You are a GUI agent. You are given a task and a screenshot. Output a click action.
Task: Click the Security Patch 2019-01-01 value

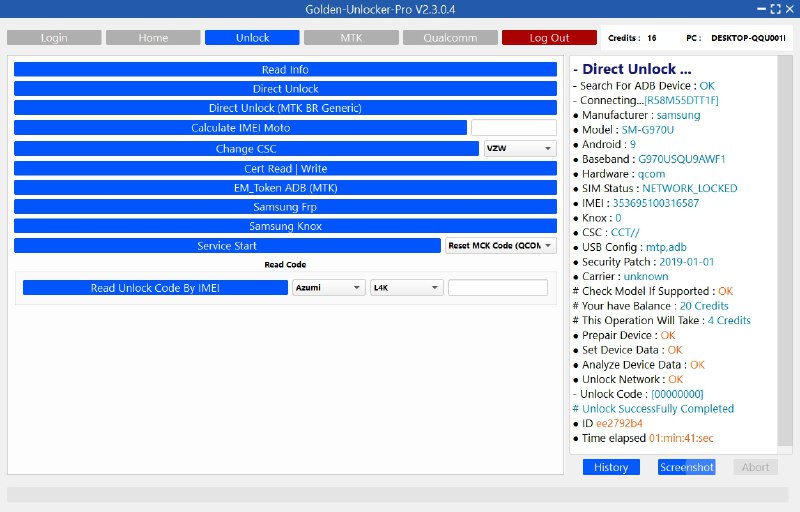(x=687, y=262)
